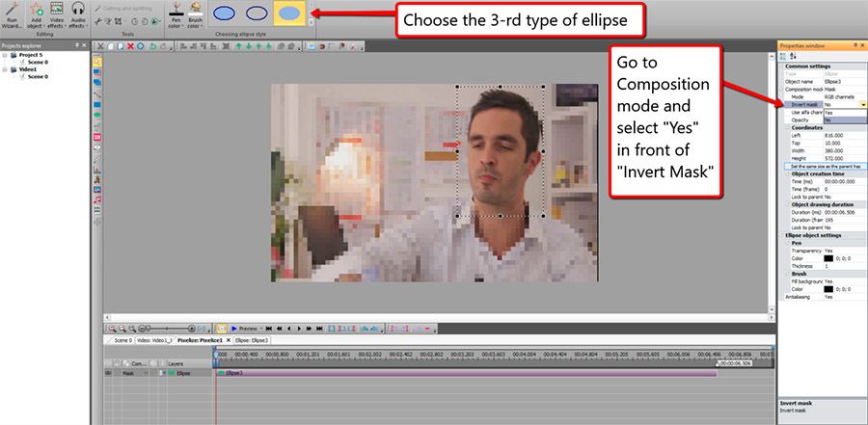Click timeline zoom in magnifier

coord(112,329)
